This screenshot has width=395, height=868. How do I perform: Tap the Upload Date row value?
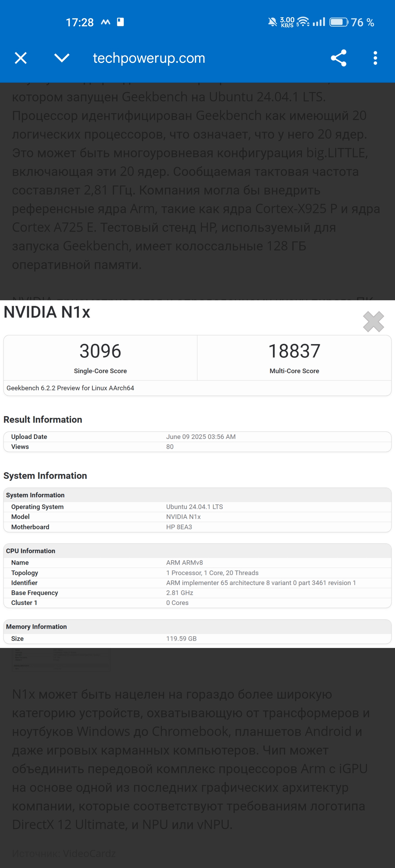tap(201, 437)
